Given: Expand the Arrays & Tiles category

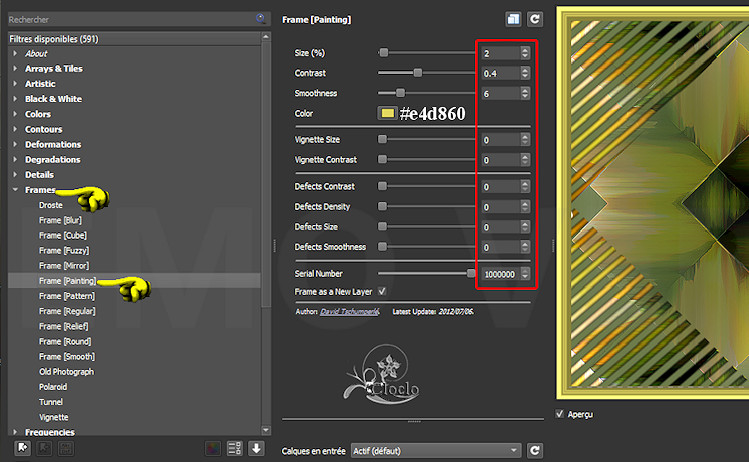Looking at the screenshot, I should click(x=15, y=69).
